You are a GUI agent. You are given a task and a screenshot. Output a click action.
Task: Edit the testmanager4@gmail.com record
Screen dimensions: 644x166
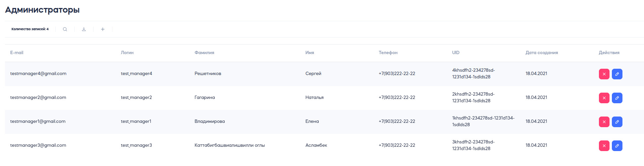click(617, 74)
